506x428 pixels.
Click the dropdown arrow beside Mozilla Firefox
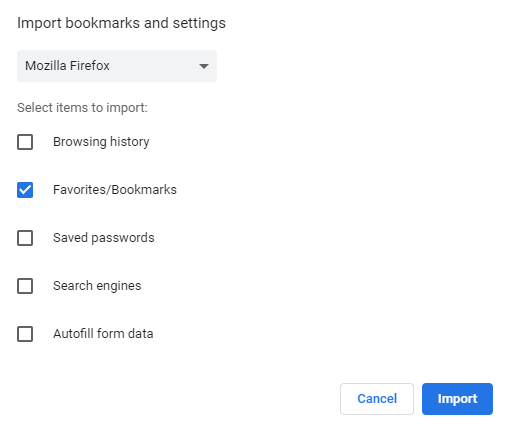click(204, 66)
